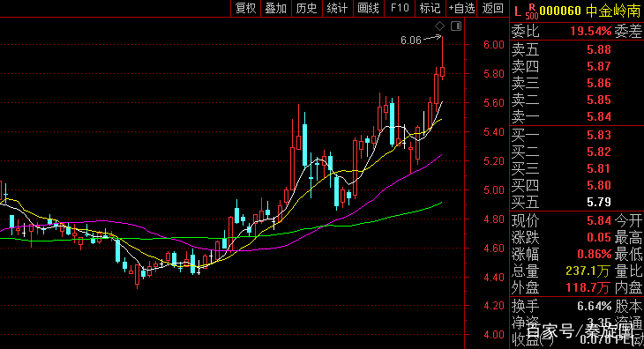Add stock via +自选 button

(x=461, y=8)
